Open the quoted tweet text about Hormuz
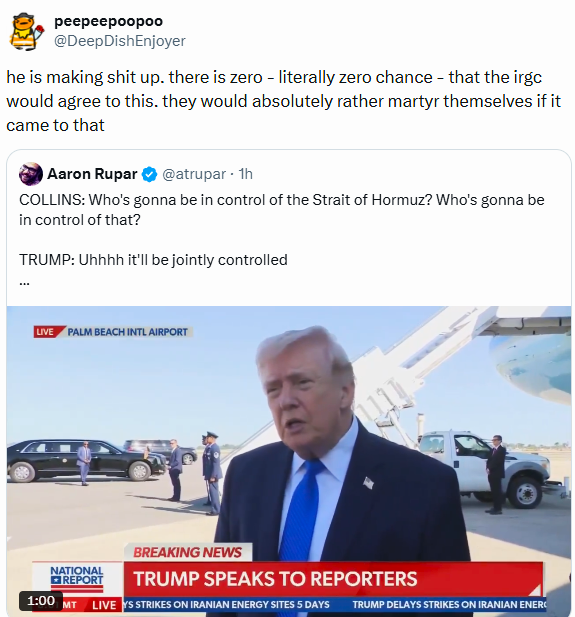 [x=282, y=230]
